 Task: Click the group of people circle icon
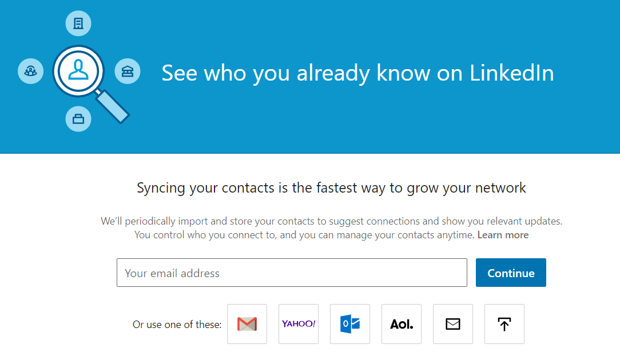pyautogui.click(x=30, y=71)
